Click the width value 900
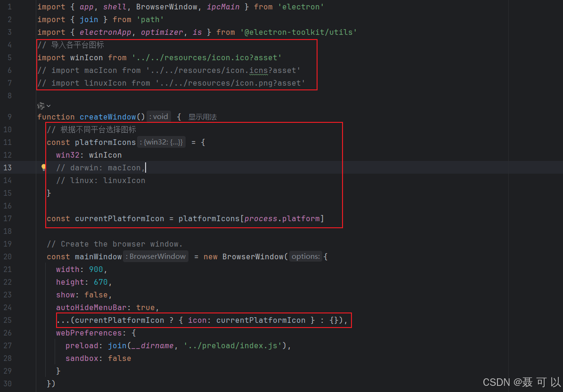This screenshot has width=563, height=392. (96, 269)
